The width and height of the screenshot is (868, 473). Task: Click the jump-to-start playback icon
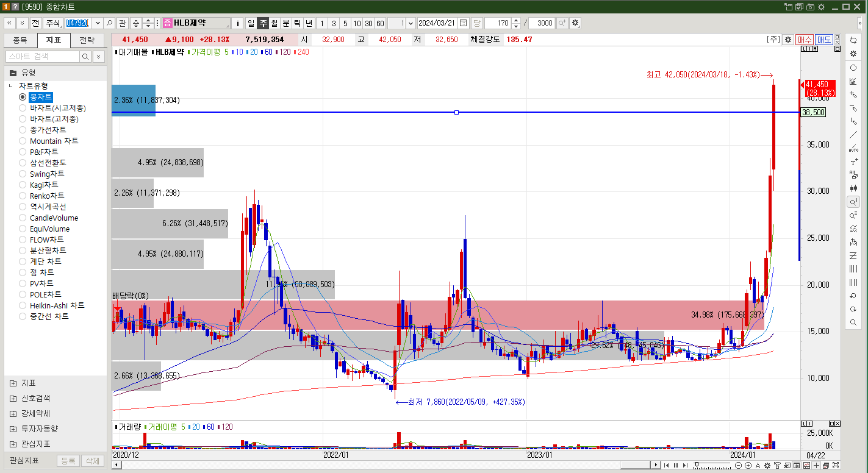[x=666, y=466]
